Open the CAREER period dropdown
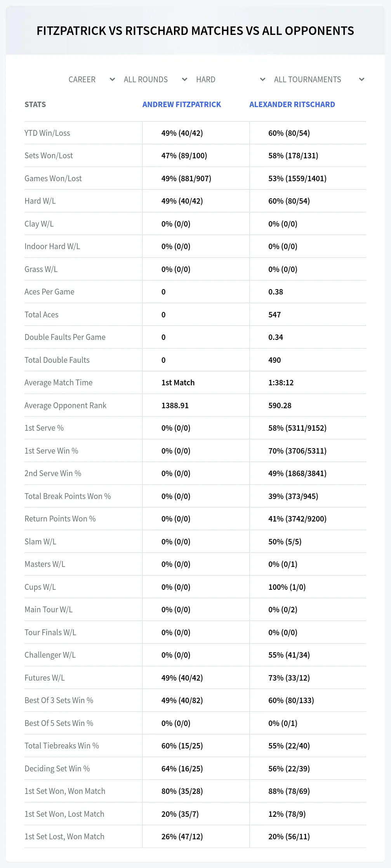The image size is (391, 868). click(92, 80)
